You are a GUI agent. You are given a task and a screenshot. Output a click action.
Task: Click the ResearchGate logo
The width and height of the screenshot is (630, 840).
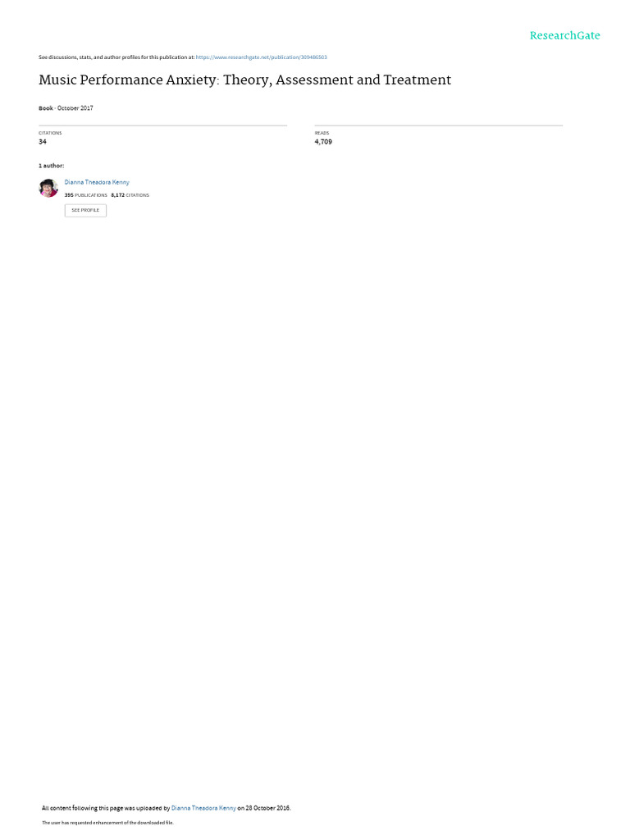(564, 36)
